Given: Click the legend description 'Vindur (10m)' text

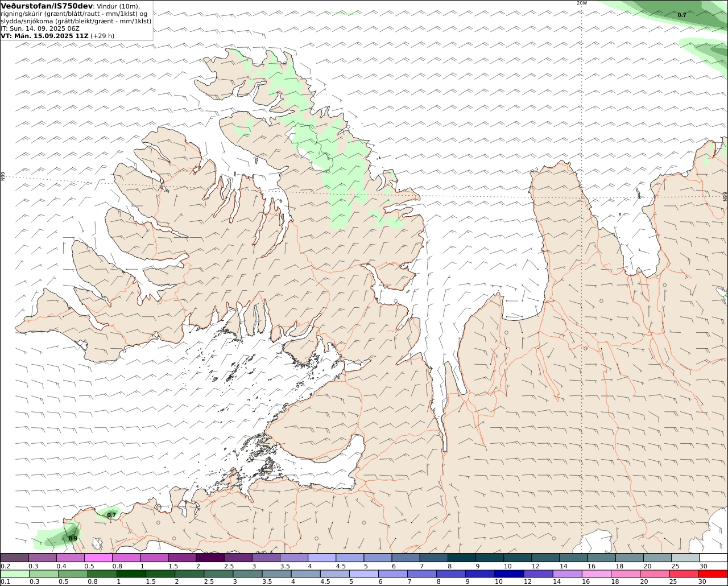Looking at the screenshot, I should pyautogui.click(x=118, y=6).
